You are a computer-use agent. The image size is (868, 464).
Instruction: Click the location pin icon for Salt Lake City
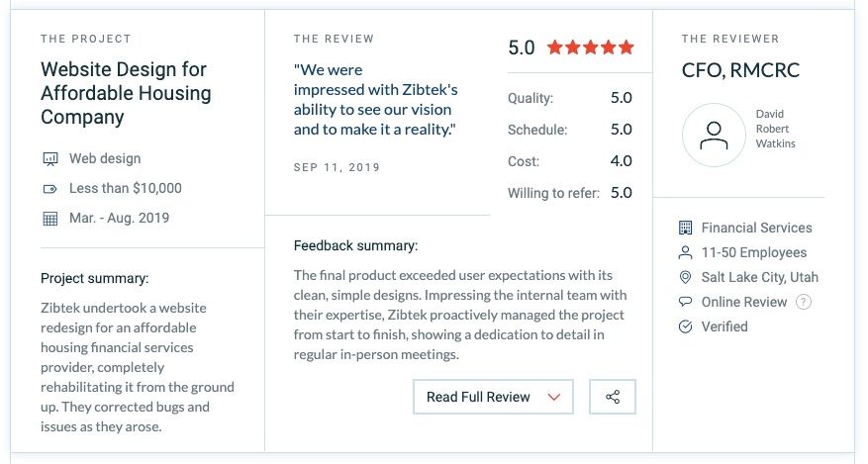[685, 277]
